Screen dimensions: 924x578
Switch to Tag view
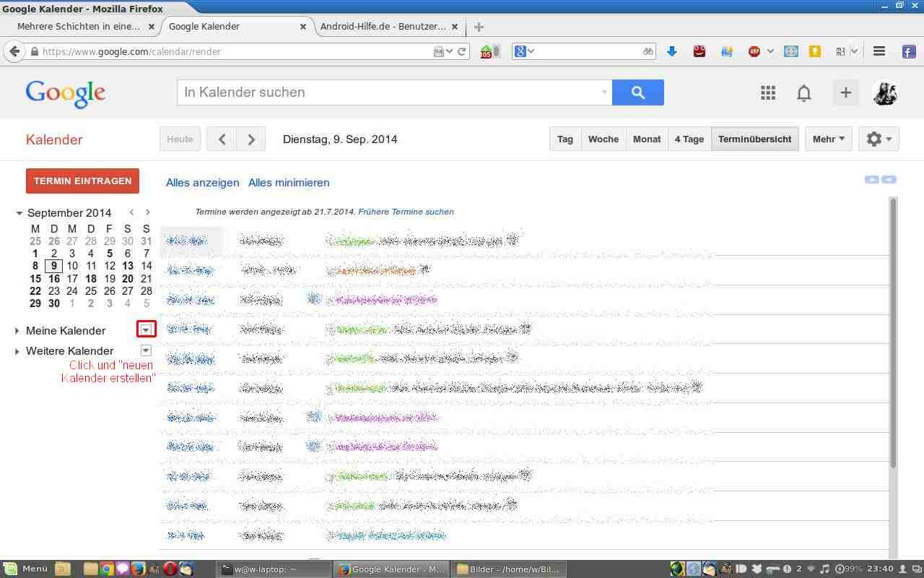pos(565,139)
